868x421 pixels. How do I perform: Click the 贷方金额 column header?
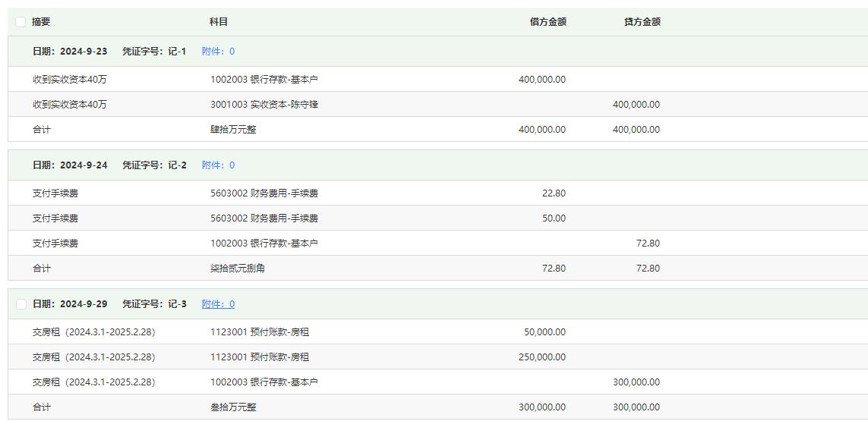642,22
